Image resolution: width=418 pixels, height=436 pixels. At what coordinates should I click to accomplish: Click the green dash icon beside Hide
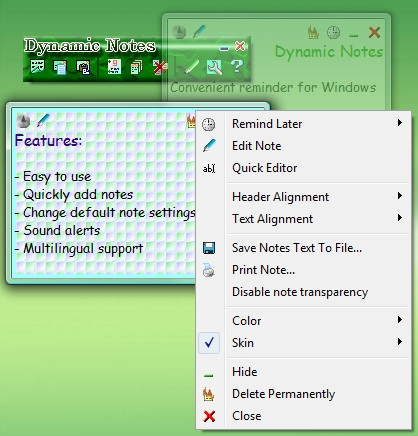[x=208, y=376]
